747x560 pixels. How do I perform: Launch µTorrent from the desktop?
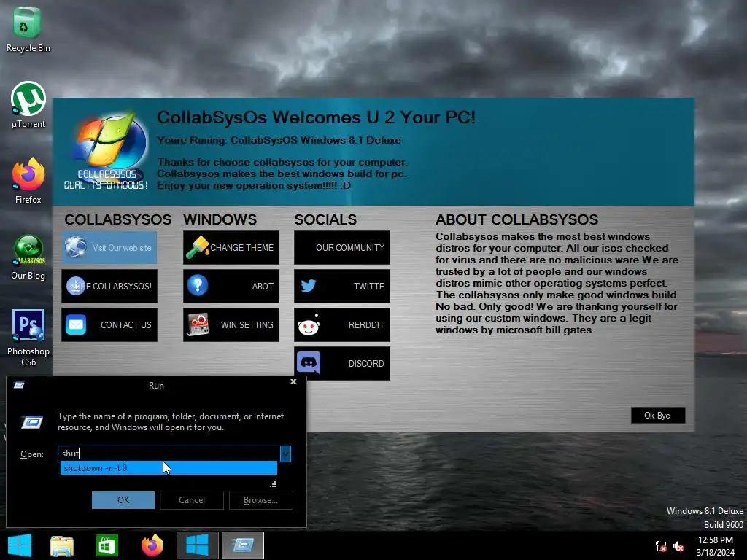(x=28, y=105)
